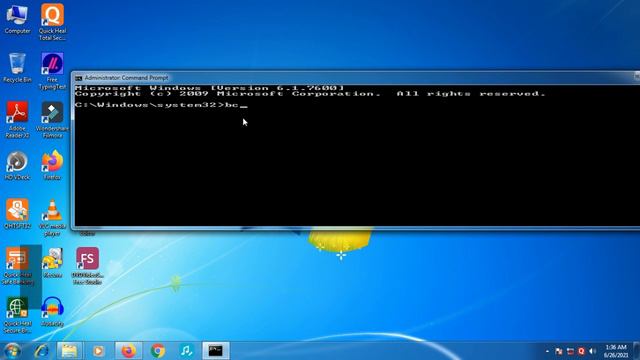The height and width of the screenshot is (360, 640).
Task: Click the red tray icon beside the flag
Action: [x=570, y=351]
